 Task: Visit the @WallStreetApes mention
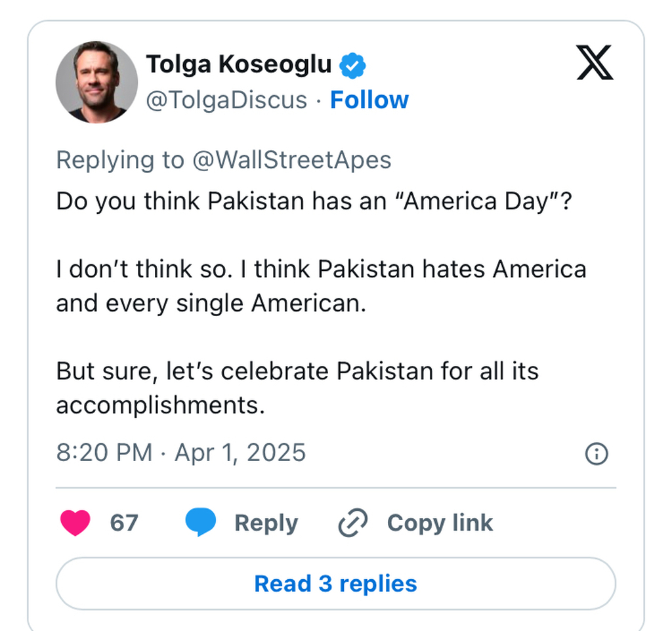[291, 160]
